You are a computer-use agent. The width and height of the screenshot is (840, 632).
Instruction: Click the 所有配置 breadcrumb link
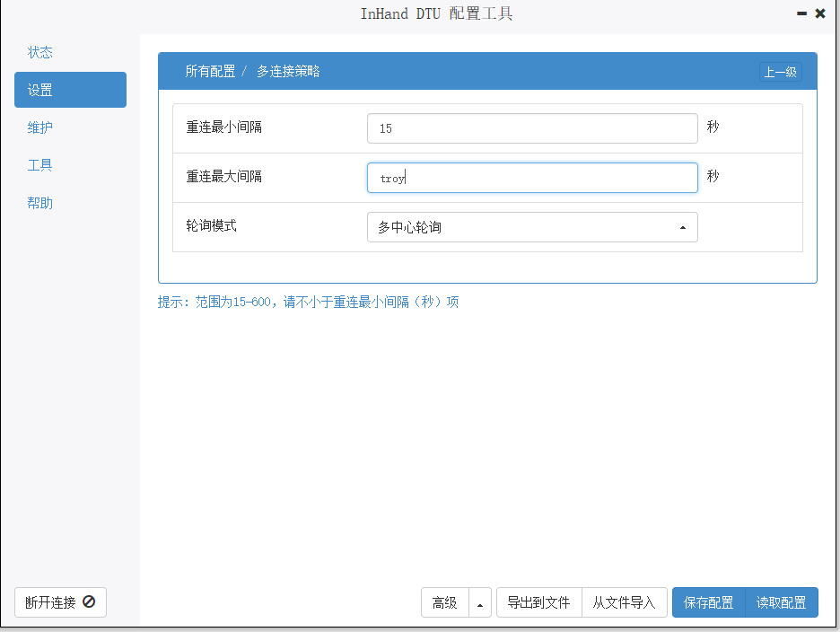[x=210, y=71]
